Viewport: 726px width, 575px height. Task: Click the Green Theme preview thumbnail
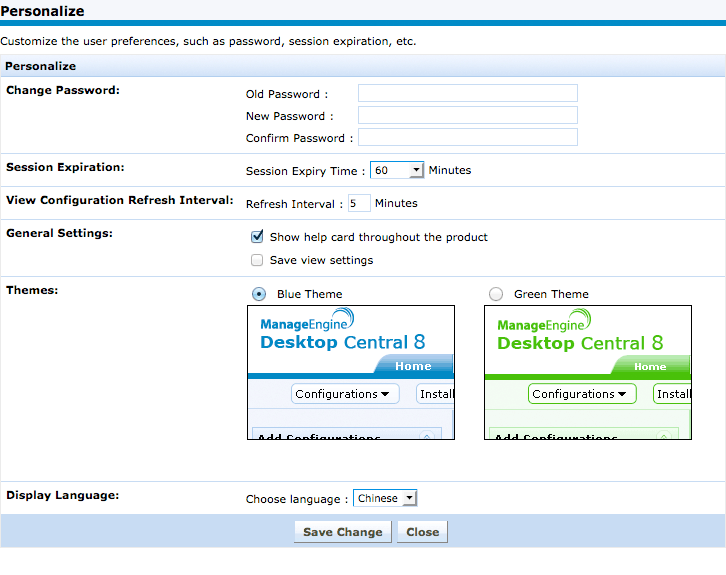(588, 372)
